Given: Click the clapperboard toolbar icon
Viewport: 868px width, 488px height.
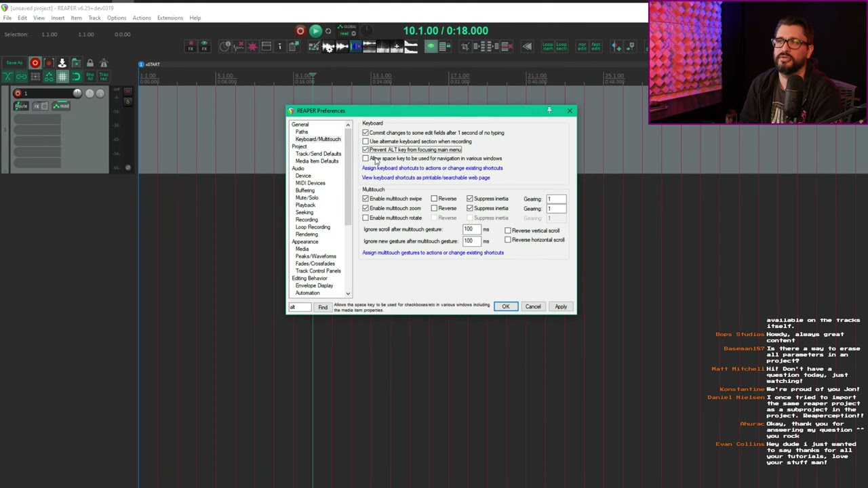Looking at the screenshot, I should click(267, 46).
